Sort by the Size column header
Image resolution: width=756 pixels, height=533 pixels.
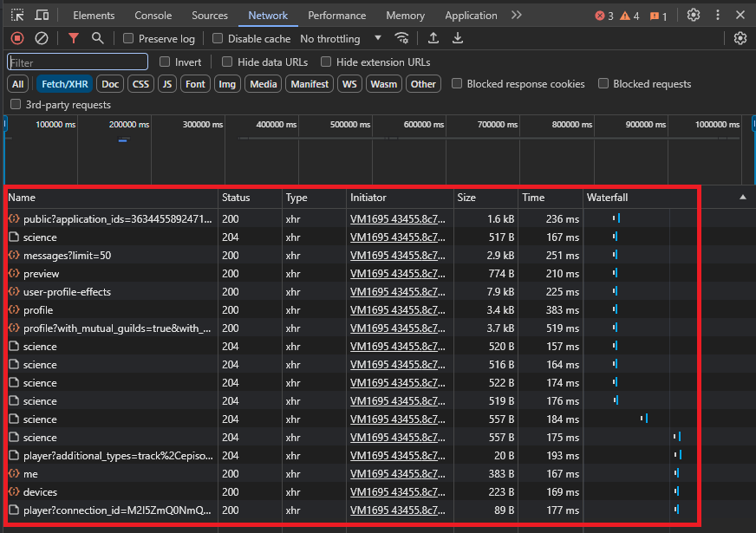[x=486, y=198]
